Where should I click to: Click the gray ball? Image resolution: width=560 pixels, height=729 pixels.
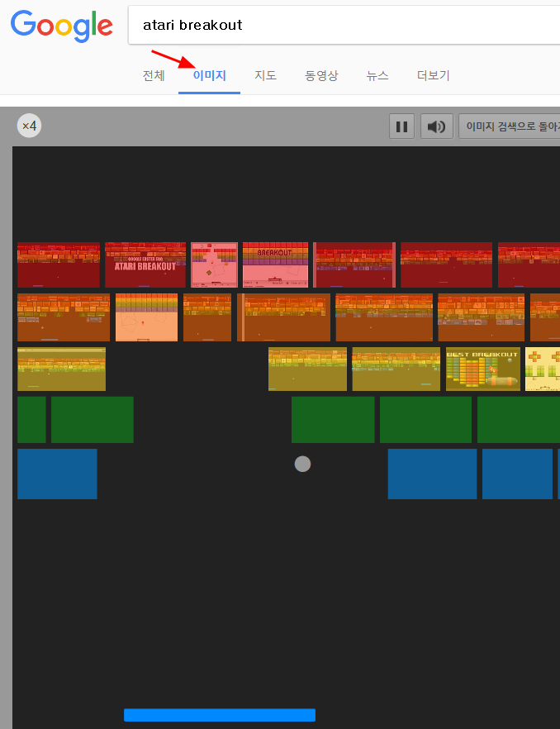click(302, 464)
